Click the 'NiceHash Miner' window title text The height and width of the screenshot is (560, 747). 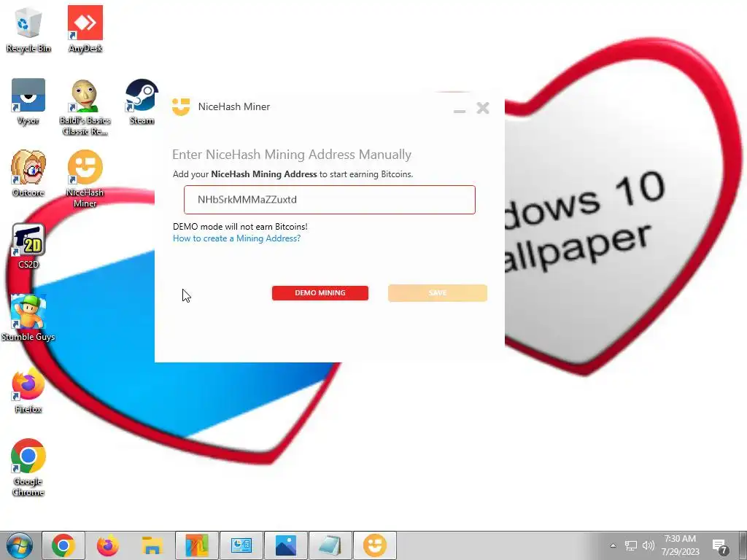click(234, 106)
